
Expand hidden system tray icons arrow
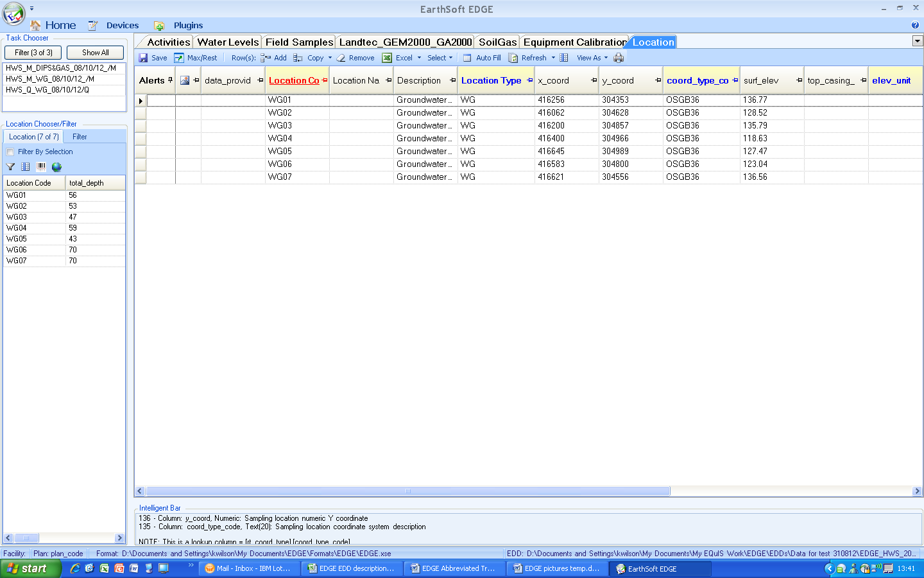click(x=829, y=568)
